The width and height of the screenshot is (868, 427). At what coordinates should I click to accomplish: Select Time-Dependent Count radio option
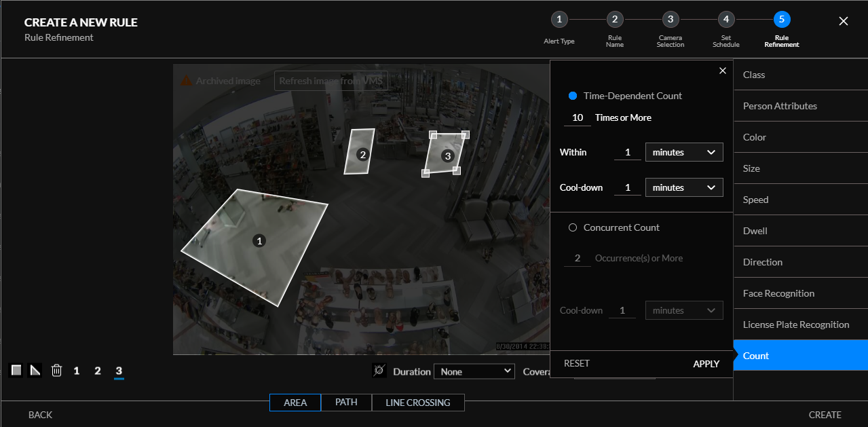point(572,96)
